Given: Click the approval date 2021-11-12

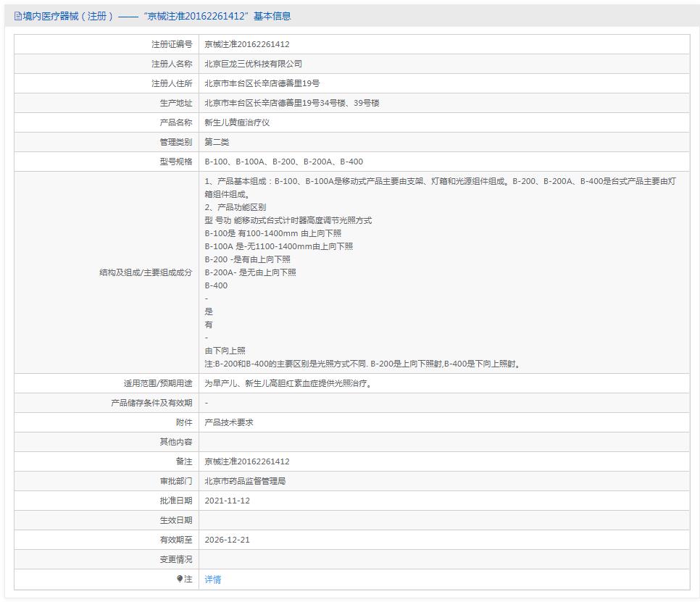Looking at the screenshot, I should point(228,501).
